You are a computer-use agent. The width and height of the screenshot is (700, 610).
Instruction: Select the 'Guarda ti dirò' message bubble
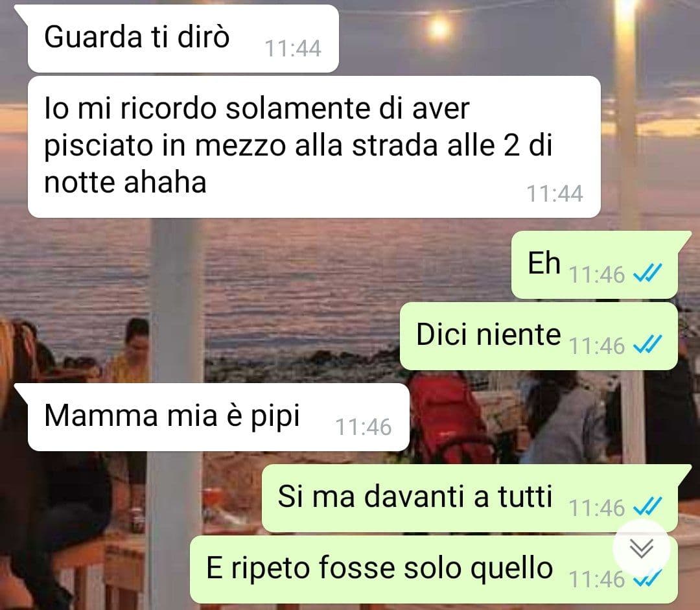click(x=183, y=38)
